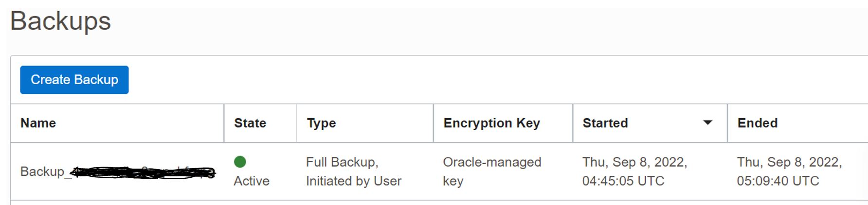Select the Full Backup type text

(342, 162)
